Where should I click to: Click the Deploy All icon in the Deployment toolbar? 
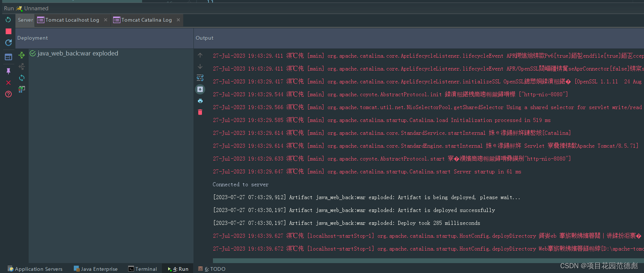22,55
